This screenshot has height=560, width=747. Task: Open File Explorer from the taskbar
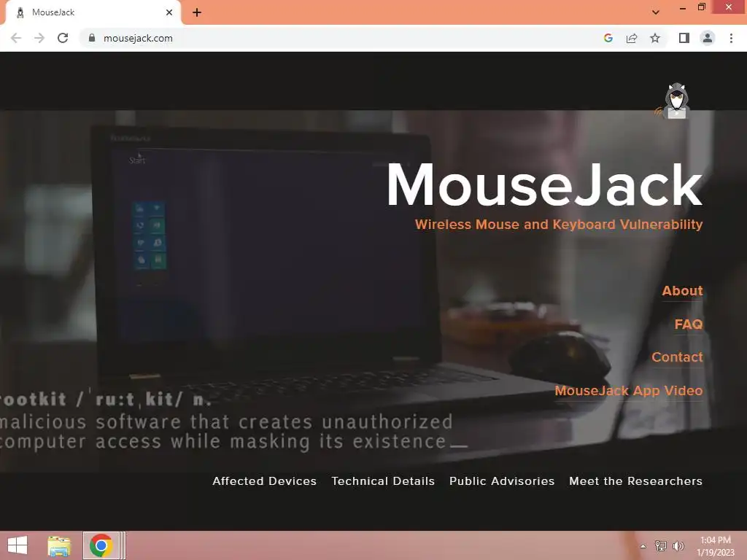pyautogui.click(x=59, y=545)
